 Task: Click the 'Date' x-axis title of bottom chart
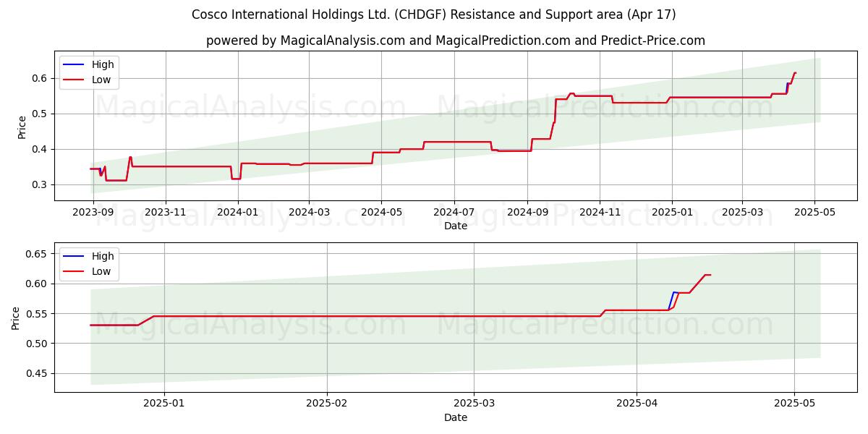pyautogui.click(x=456, y=417)
